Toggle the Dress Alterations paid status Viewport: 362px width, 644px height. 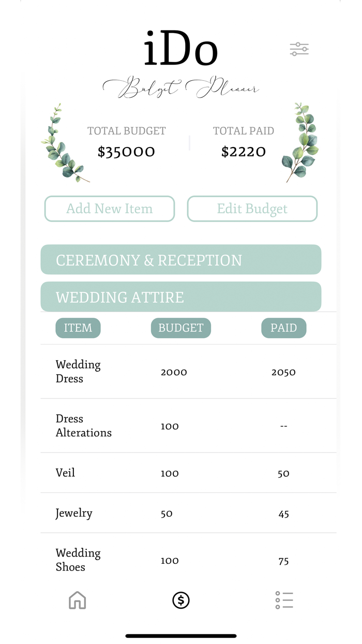coord(283,426)
